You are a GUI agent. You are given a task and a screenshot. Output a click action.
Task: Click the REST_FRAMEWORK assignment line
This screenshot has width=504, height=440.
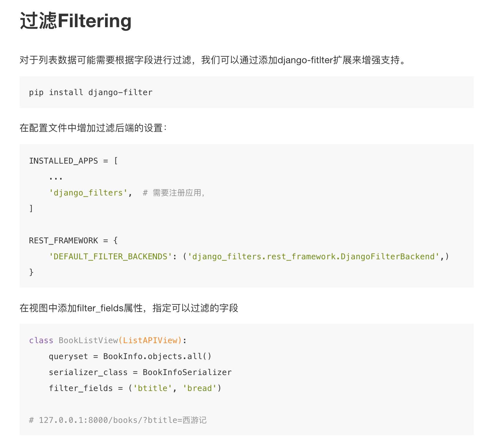pyautogui.click(x=73, y=241)
